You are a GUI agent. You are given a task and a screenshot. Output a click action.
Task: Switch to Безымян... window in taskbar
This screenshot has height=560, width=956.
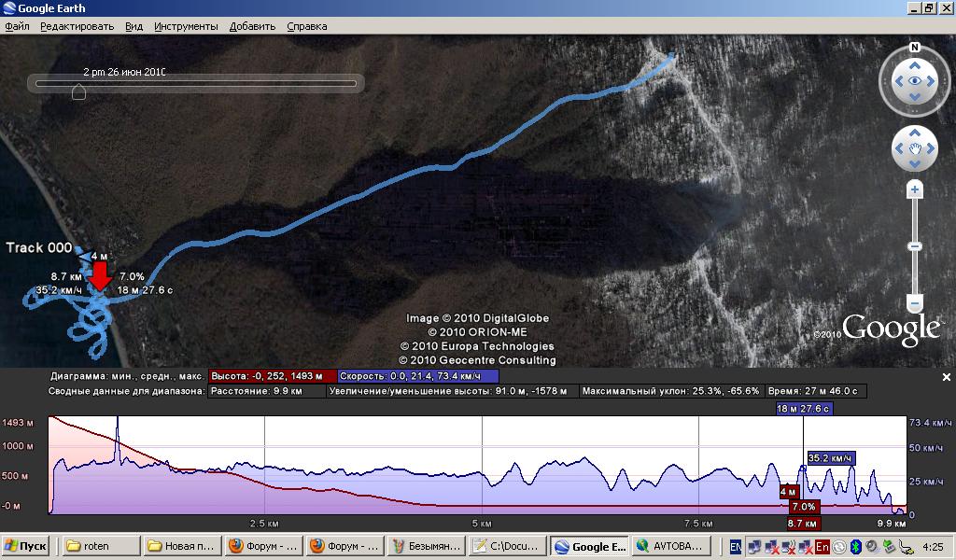[x=428, y=546]
